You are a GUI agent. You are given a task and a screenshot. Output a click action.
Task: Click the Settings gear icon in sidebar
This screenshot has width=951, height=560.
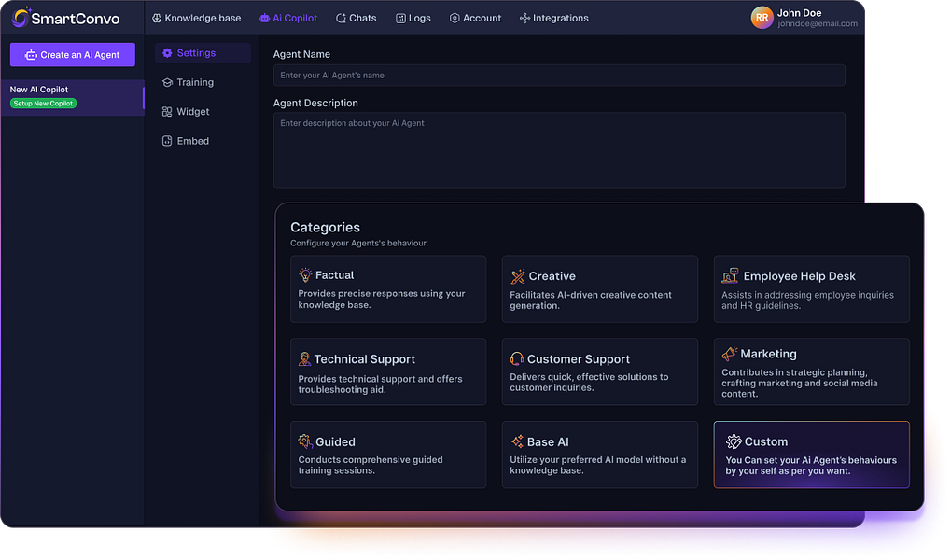click(167, 53)
